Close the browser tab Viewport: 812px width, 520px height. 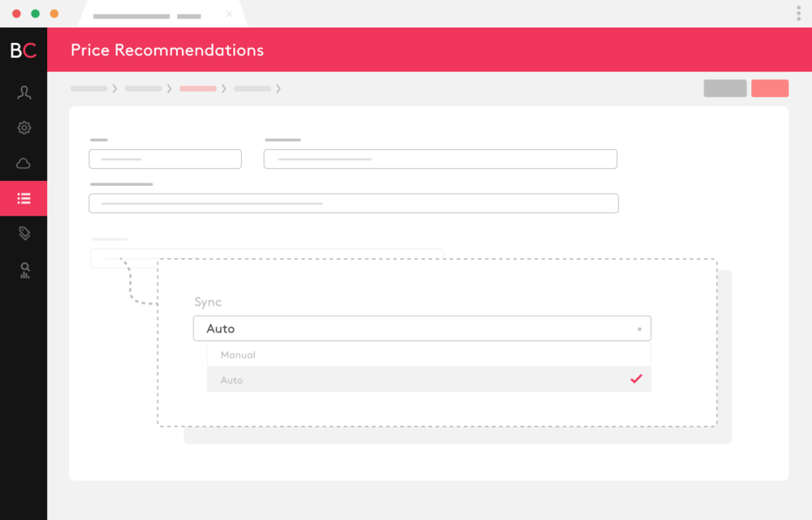[229, 15]
